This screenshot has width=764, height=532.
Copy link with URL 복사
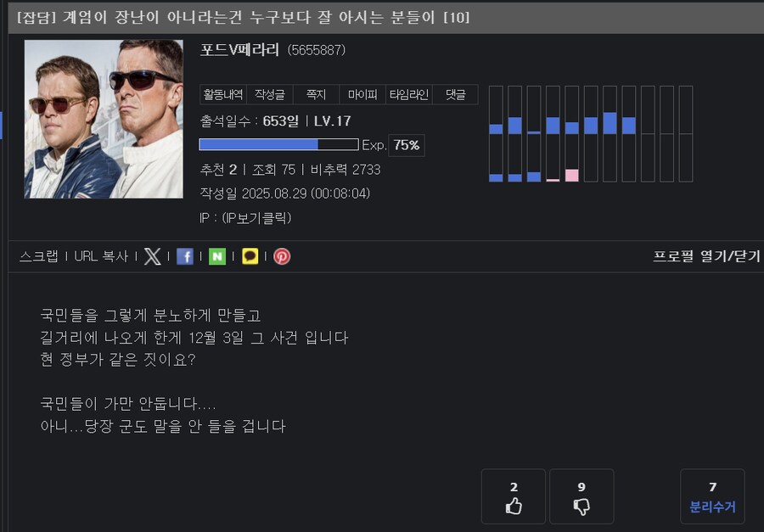pos(100,256)
